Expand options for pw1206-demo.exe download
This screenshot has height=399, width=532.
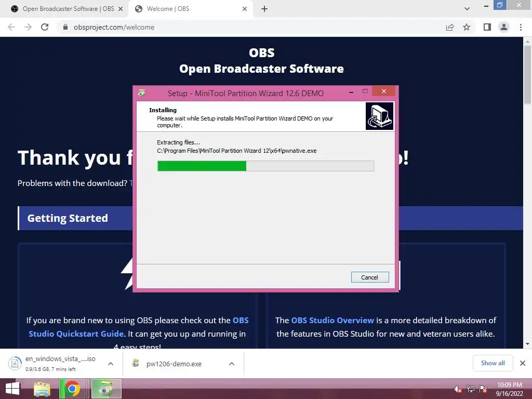tap(232, 364)
